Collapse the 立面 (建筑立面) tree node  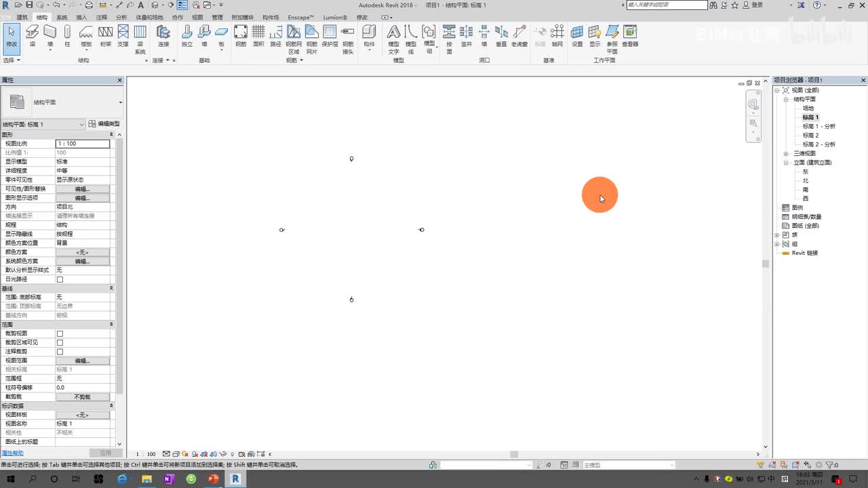(x=786, y=163)
